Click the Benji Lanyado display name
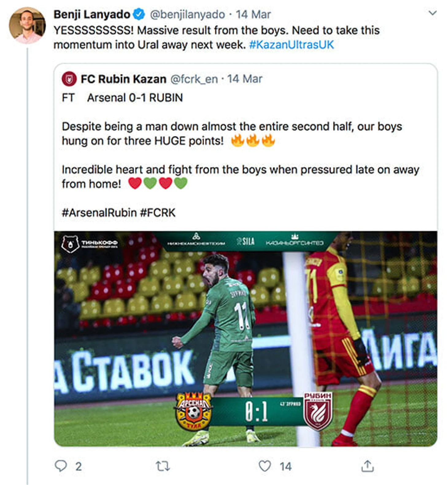The width and height of the screenshot is (448, 485). [x=92, y=14]
